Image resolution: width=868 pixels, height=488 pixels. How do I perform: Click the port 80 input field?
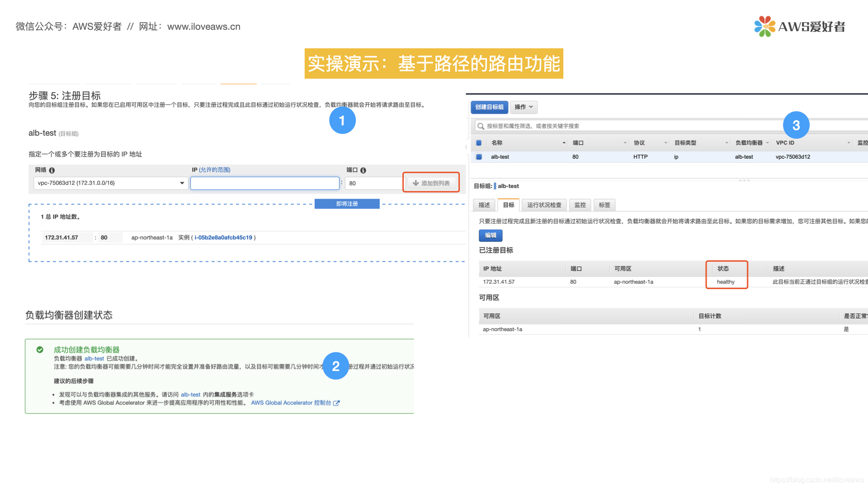coord(373,183)
